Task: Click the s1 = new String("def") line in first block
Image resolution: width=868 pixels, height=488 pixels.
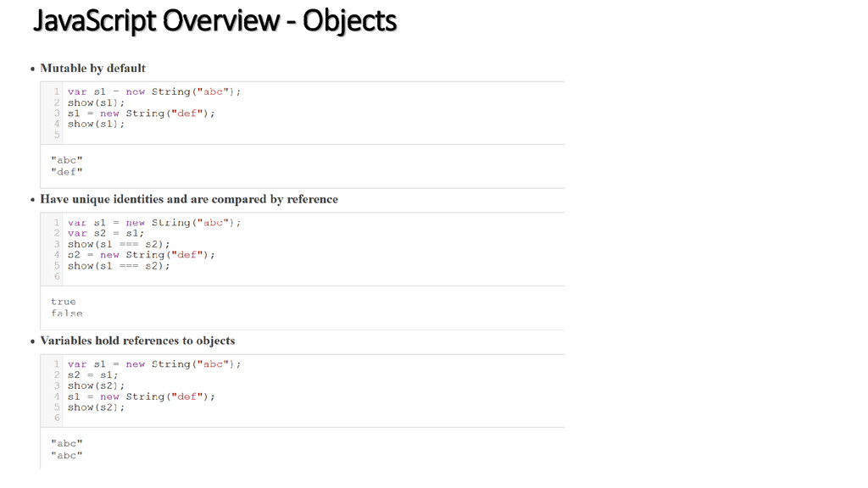Action: [142, 114]
